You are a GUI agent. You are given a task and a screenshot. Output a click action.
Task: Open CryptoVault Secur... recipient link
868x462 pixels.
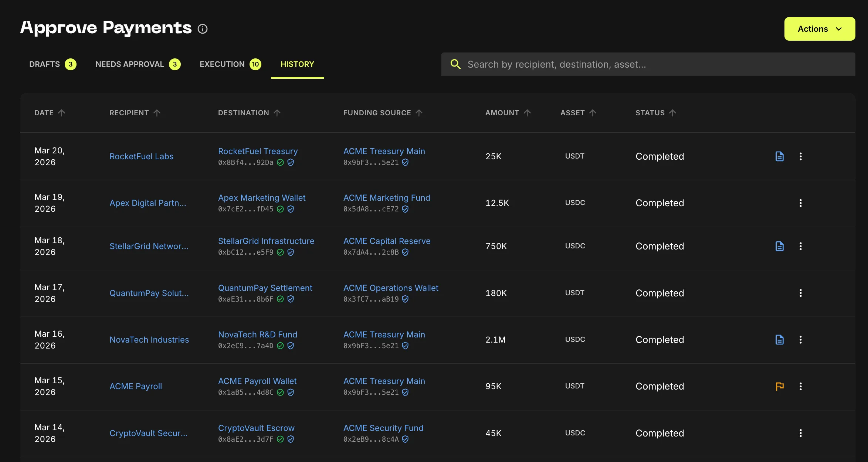[x=149, y=433]
